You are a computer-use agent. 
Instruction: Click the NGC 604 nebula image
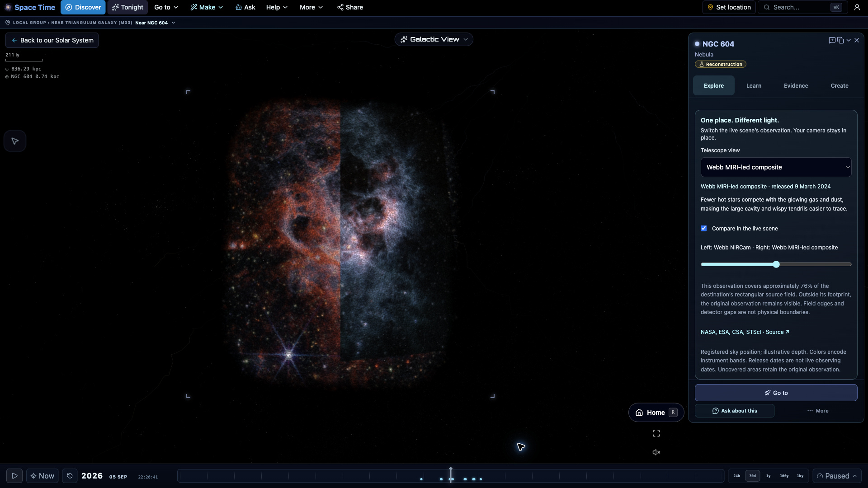click(340, 244)
